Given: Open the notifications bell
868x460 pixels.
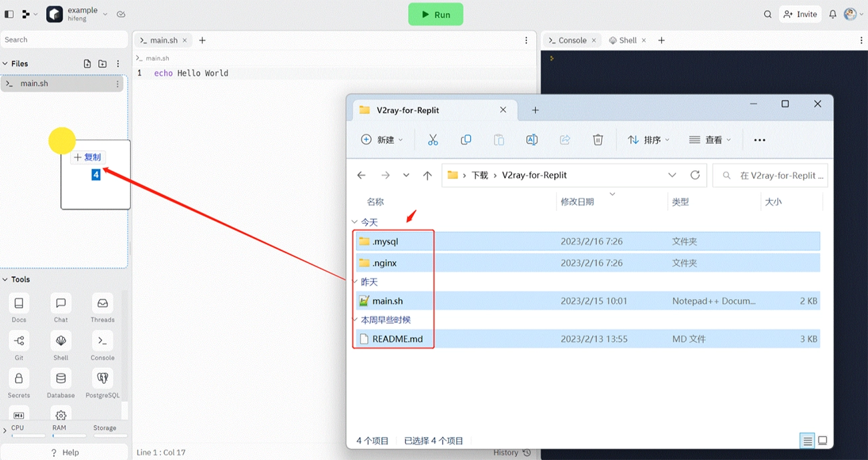Looking at the screenshot, I should tap(833, 14).
